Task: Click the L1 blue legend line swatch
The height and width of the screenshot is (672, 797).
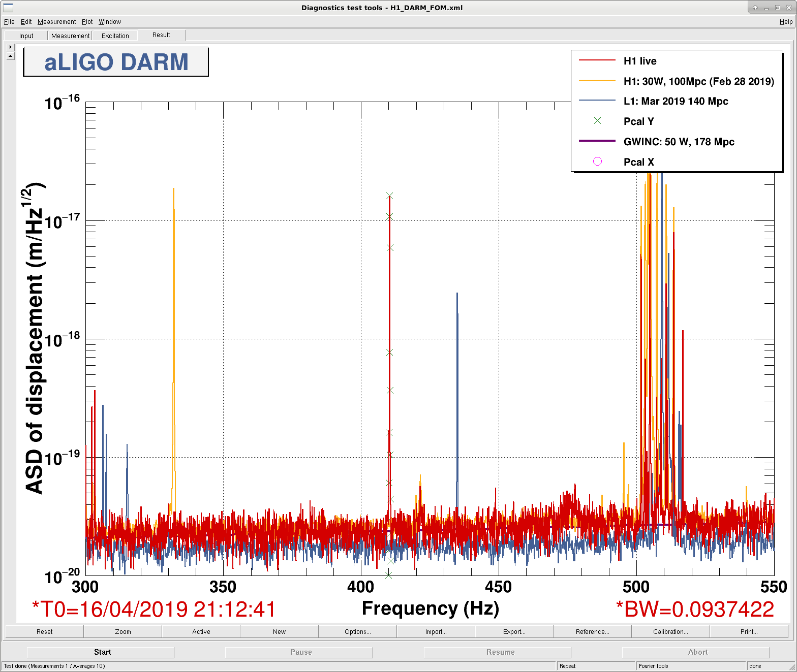Action: (x=597, y=101)
